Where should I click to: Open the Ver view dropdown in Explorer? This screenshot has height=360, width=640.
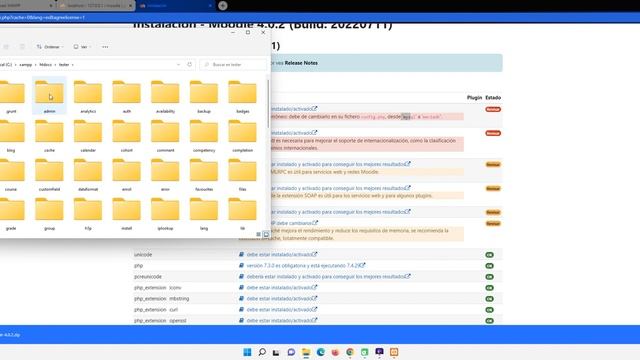[82, 47]
